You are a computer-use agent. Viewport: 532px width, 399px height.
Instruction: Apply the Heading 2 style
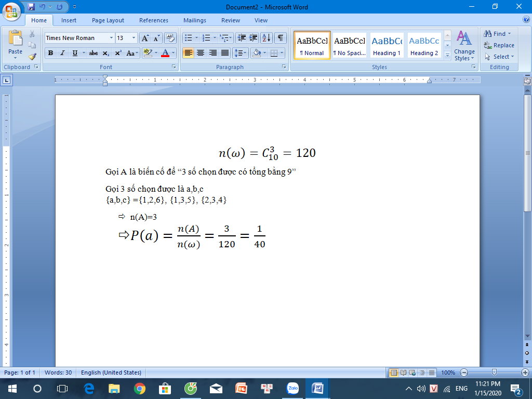pyautogui.click(x=424, y=45)
